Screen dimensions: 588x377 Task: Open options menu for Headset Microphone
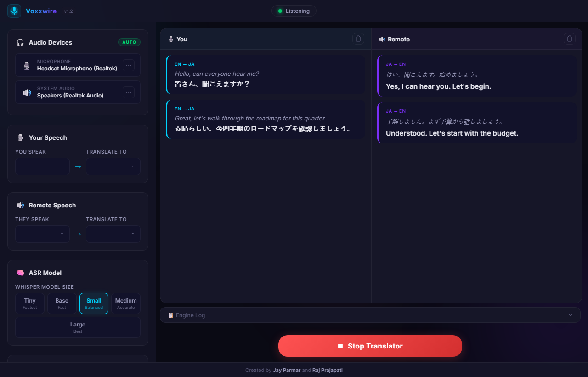click(129, 65)
